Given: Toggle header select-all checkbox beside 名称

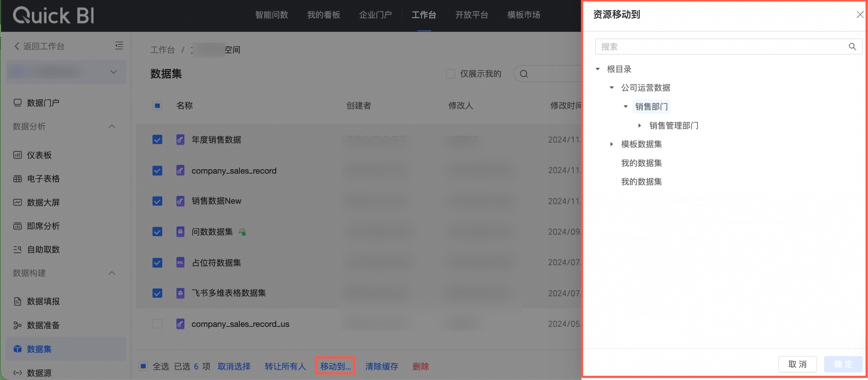Looking at the screenshot, I should point(157,106).
